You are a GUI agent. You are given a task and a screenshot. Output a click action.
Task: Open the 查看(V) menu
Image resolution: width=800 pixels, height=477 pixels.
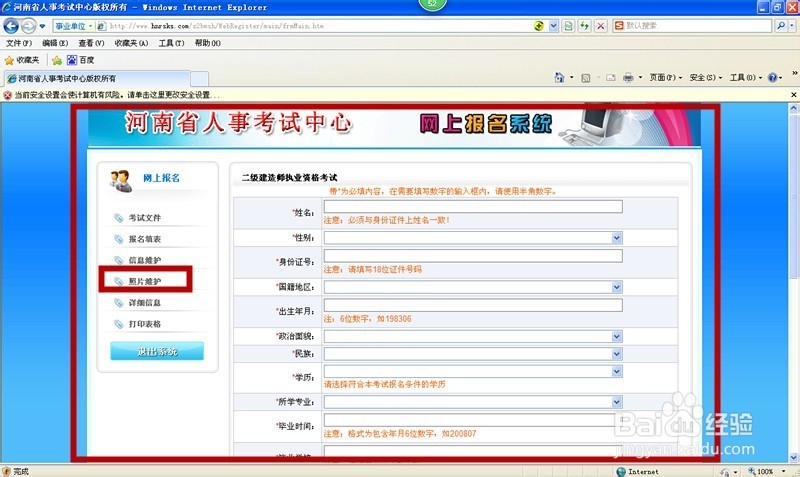(x=91, y=43)
